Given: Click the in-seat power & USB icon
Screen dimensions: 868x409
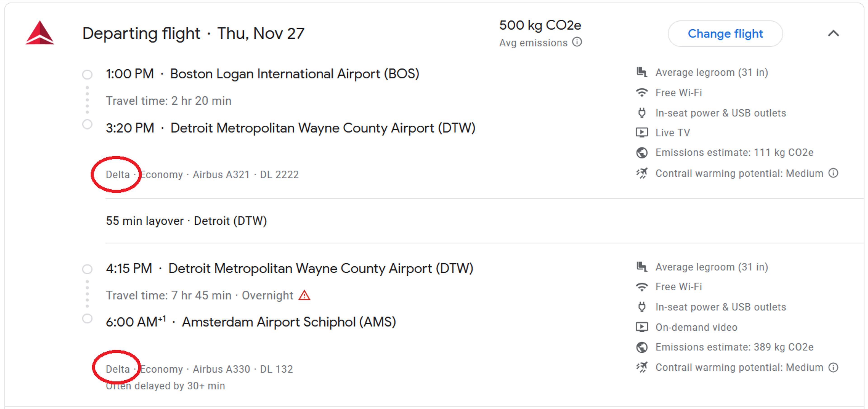Looking at the screenshot, I should 642,113.
